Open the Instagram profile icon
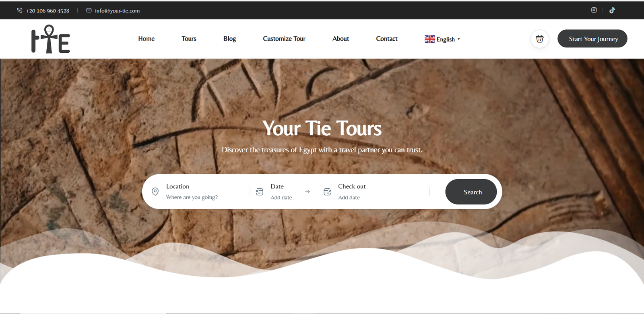644x314 pixels. pyautogui.click(x=594, y=10)
